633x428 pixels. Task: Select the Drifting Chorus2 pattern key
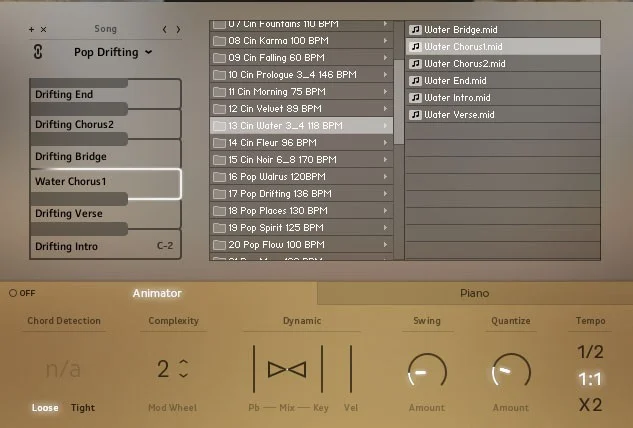coord(105,124)
